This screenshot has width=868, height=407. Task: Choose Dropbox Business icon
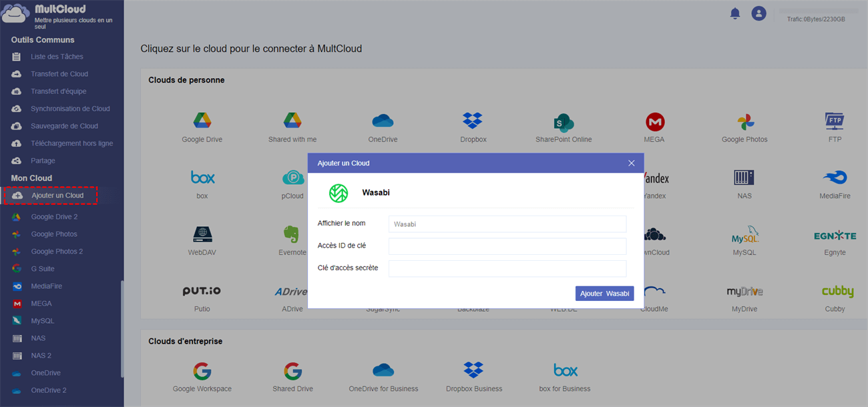pos(473,370)
